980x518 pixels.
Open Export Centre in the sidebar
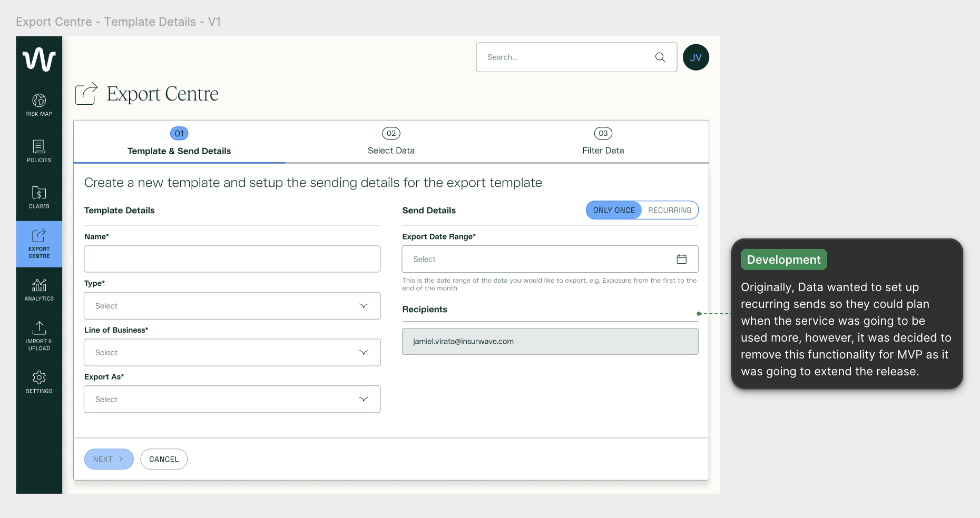(x=39, y=244)
